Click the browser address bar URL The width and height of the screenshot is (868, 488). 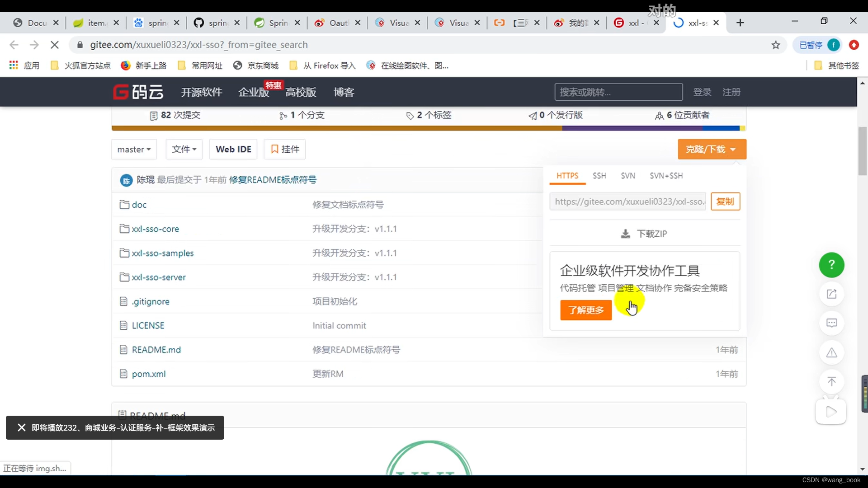click(199, 45)
